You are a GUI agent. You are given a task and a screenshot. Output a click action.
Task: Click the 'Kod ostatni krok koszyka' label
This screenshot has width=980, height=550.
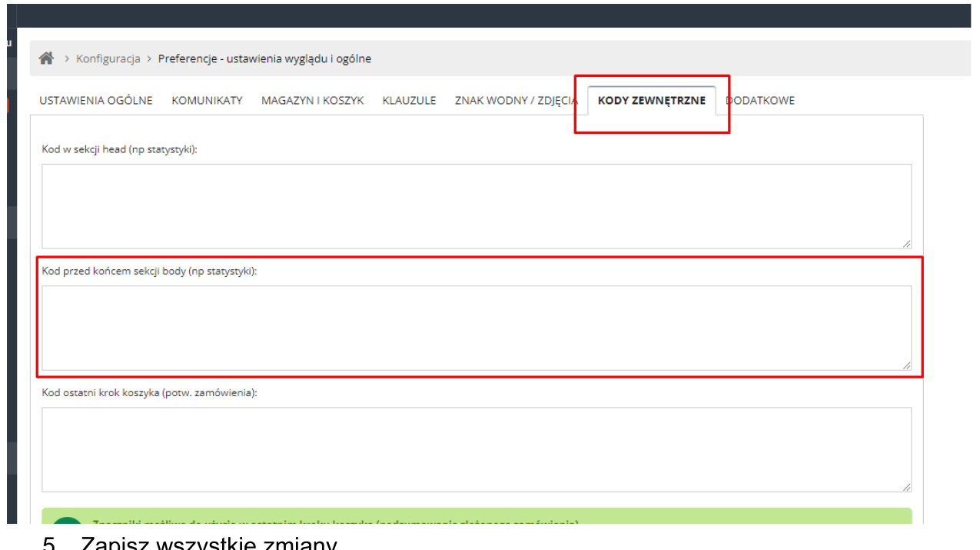pos(149,392)
